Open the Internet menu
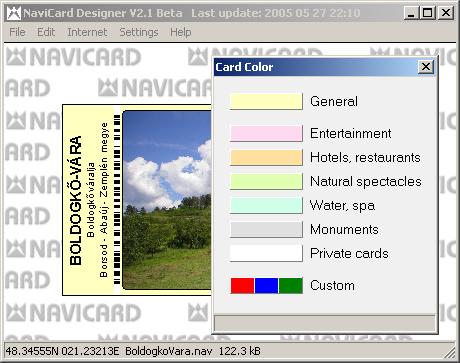This screenshot has width=460, height=363. tap(87, 32)
